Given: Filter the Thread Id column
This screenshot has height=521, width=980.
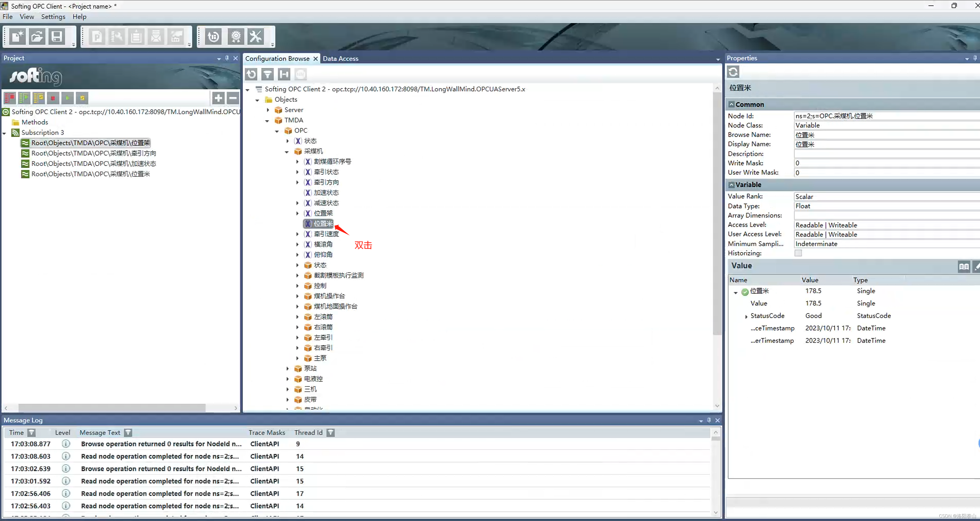Looking at the screenshot, I should point(331,432).
